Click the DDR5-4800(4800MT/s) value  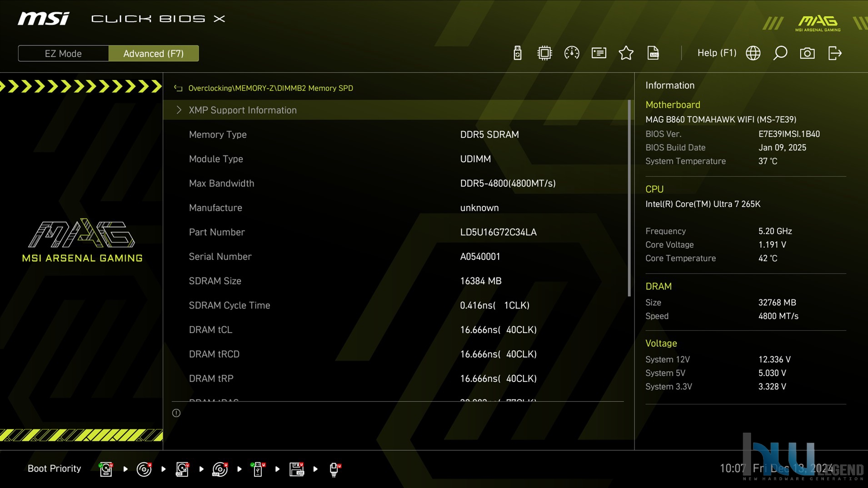point(508,184)
